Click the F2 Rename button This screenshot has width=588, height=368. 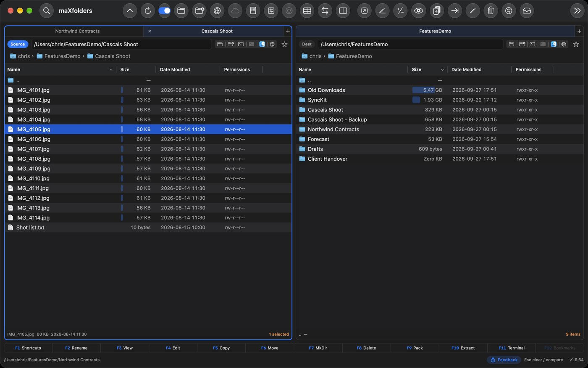76,348
